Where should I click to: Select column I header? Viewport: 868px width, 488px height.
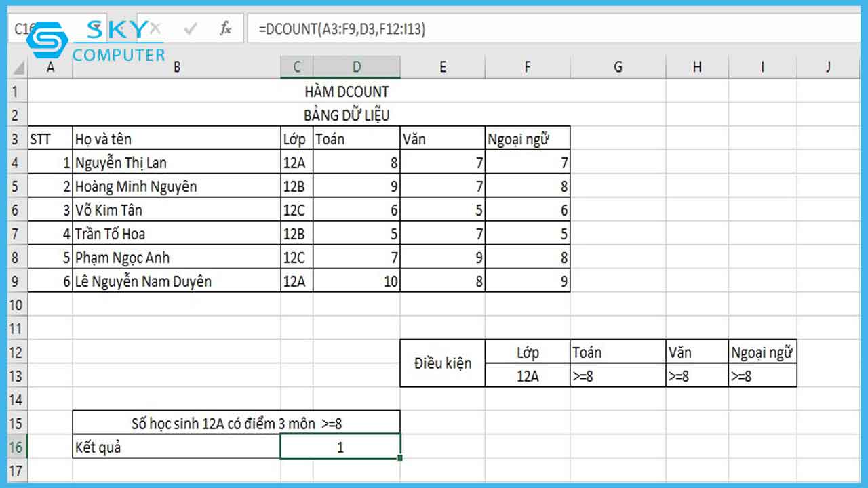(x=763, y=67)
